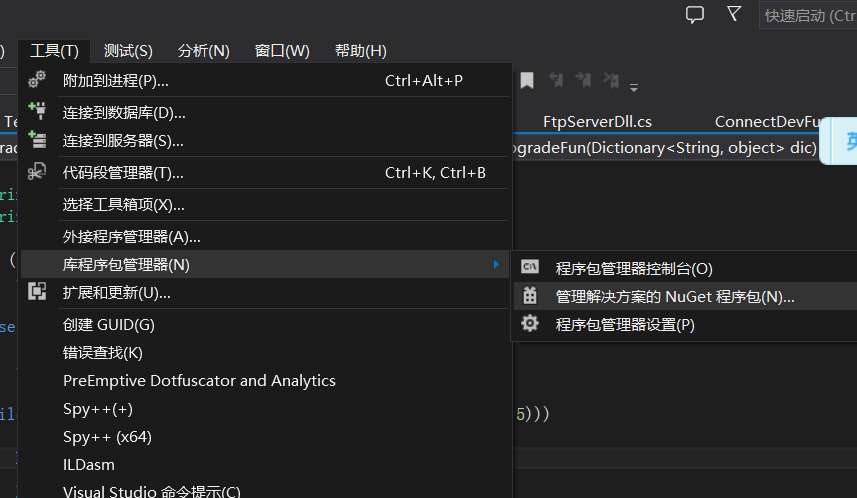
Task: Toggle the bookmark toolbar icon
Action: [x=527, y=80]
